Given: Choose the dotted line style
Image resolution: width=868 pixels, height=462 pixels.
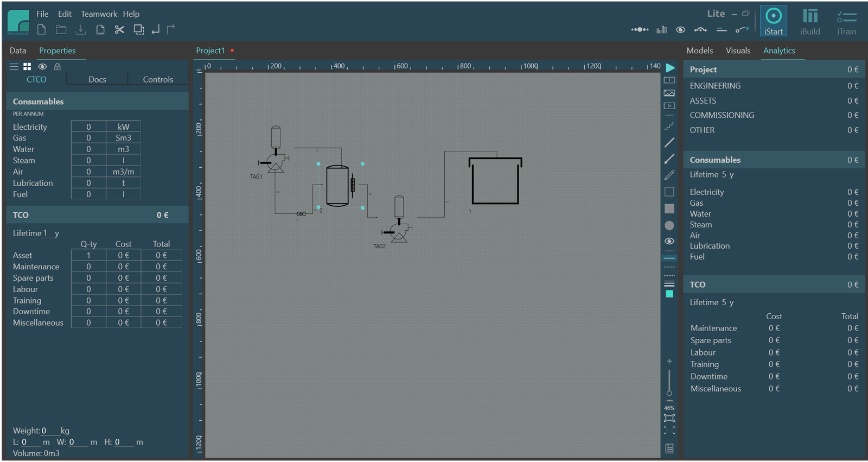Looking at the screenshot, I should pyautogui.click(x=669, y=276).
